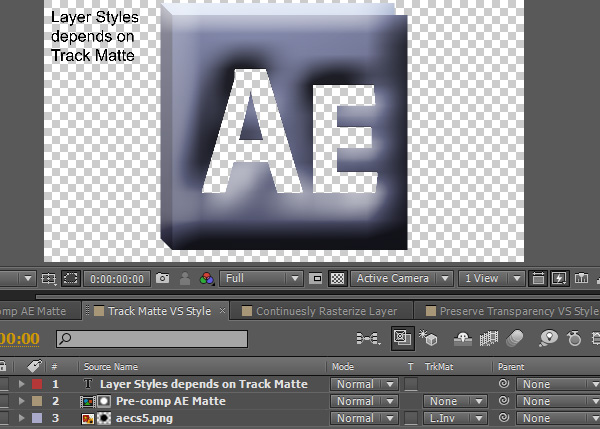The width and height of the screenshot is (600, 429).
Task: Click the label tag column header icon
Action: point(34,366)
